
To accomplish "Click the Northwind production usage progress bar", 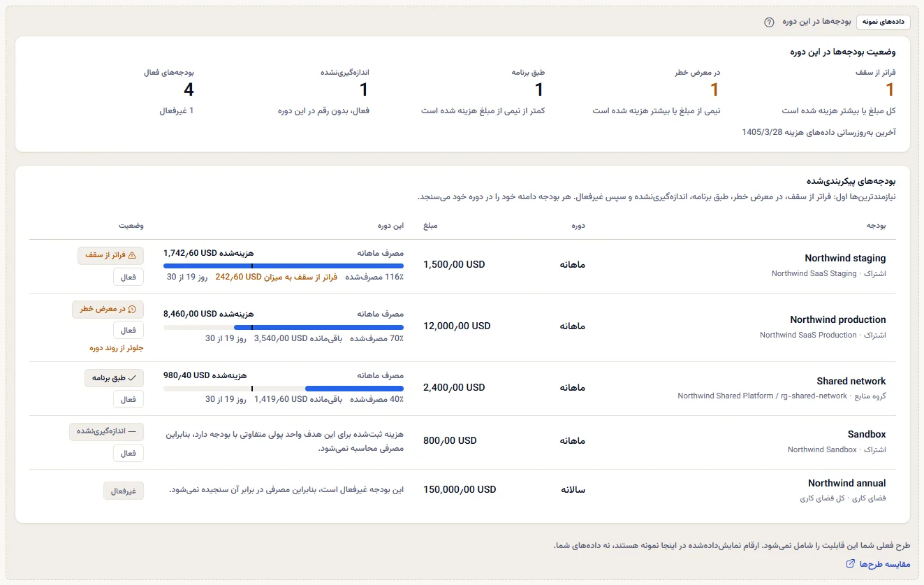I will click(284, 327).
